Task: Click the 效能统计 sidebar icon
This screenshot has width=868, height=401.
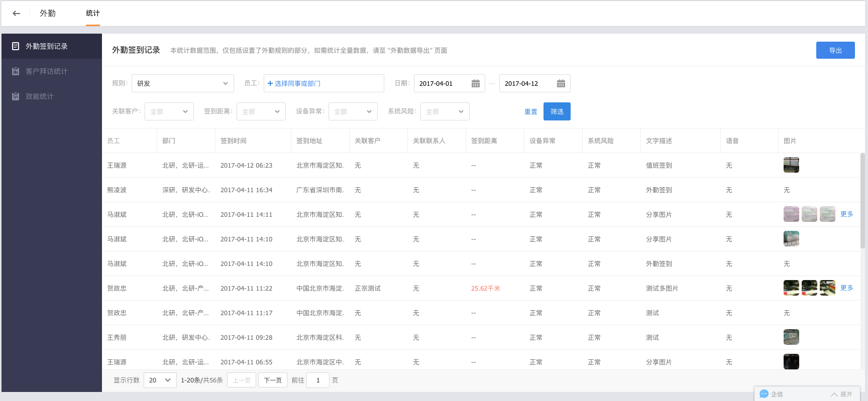Action: pos(16,96)
